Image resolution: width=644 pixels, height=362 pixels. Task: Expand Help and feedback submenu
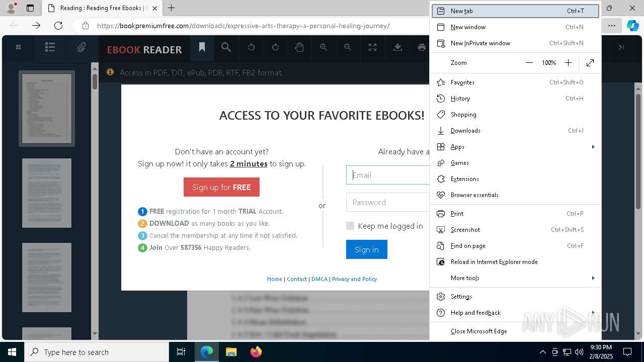coord(515,313)
